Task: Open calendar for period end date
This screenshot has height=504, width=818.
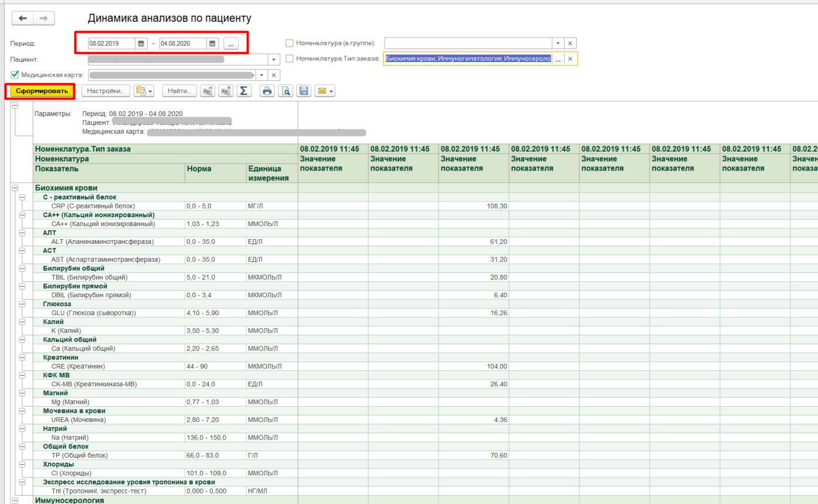Action: 212,43
